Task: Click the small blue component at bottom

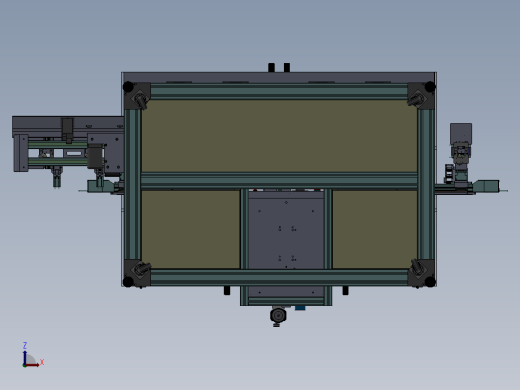Action: tap(300, 308)
